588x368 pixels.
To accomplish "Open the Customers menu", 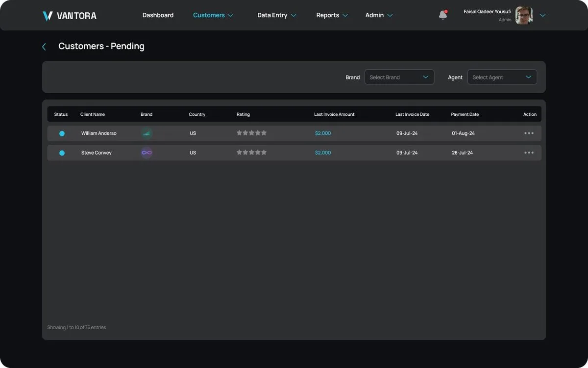I will pos(213,15).
